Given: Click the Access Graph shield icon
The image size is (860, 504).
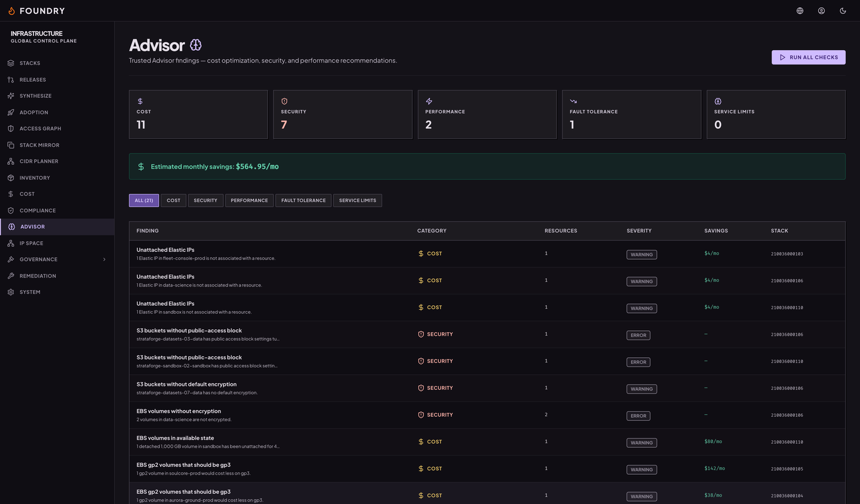Looking at the screenshot, I should click(11, 128).
